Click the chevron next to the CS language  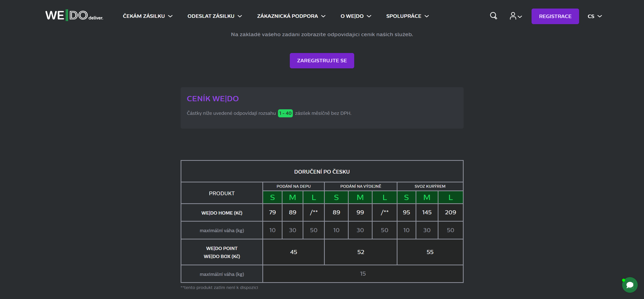click(x=600, y=16)
